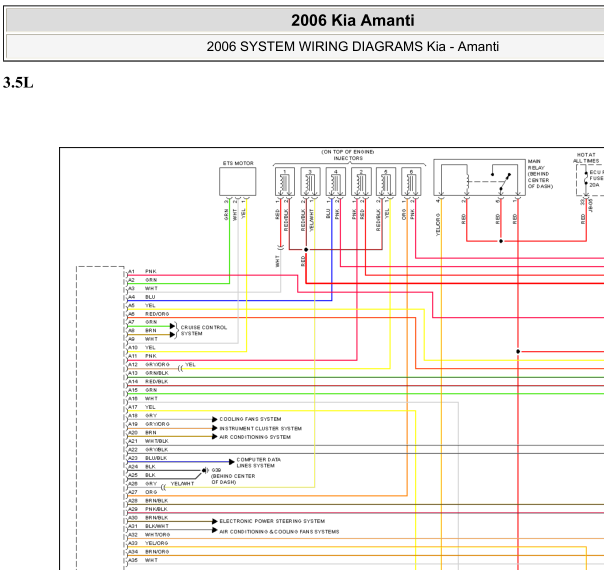Image resolution: width=604 pixels, height=570 pixels.
Task: Click the arrowhead pointing to Instrument Cluster System
Action: (215, 428)
